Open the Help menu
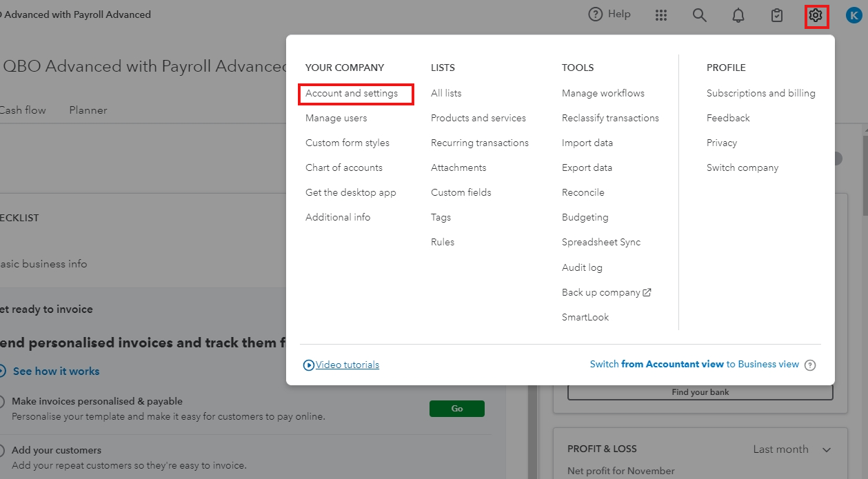This screenshot has width=868, height=479. [609, 14]
